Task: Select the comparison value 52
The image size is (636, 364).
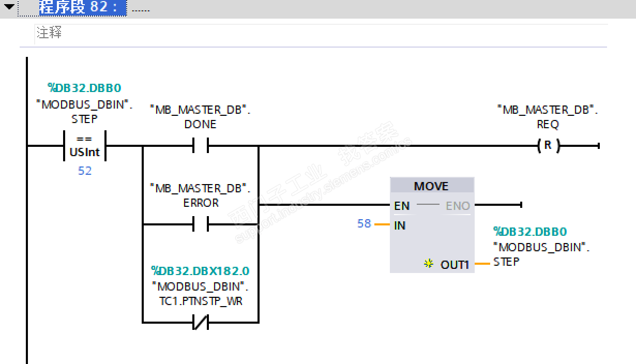Action: (x=85, y=171)
